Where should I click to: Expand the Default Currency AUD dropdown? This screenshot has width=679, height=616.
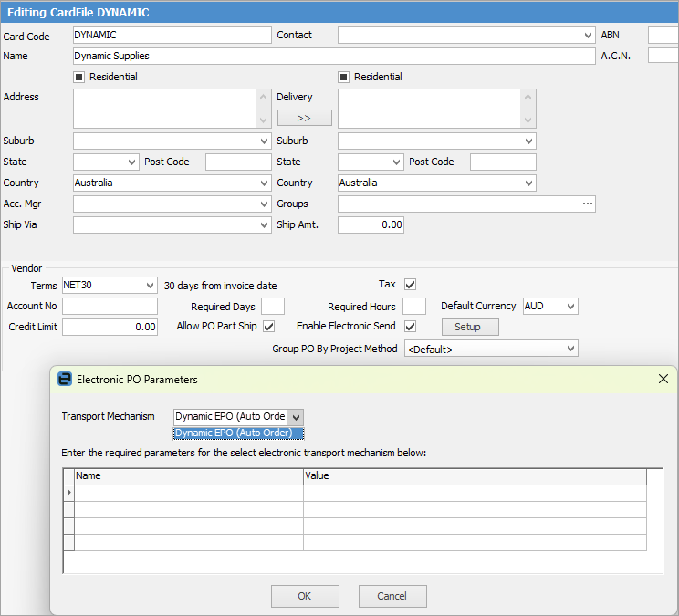point(570,307)
